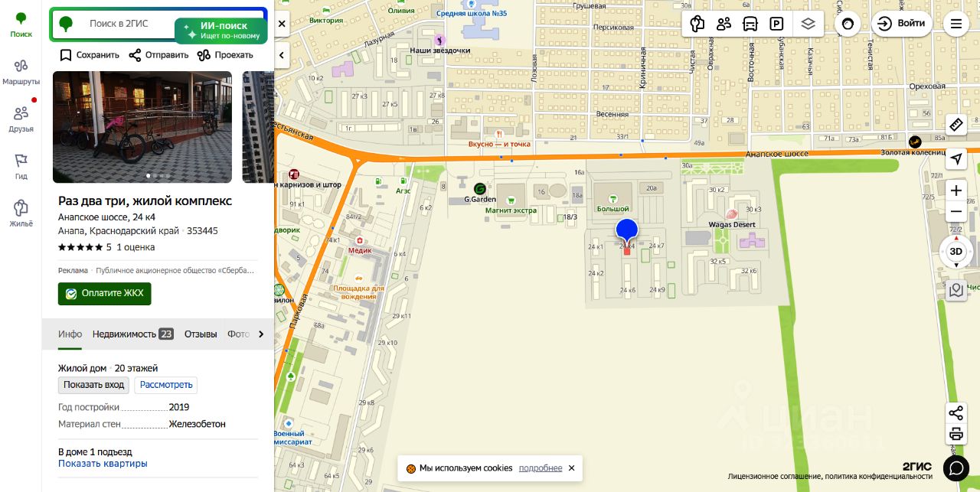Open the Маршруты routes section

(x=21, y=72)
